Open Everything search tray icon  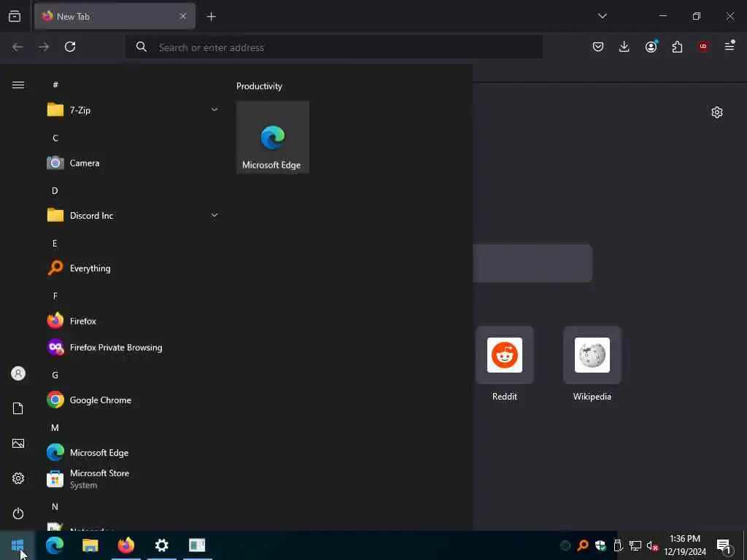[x=583, y=545]
